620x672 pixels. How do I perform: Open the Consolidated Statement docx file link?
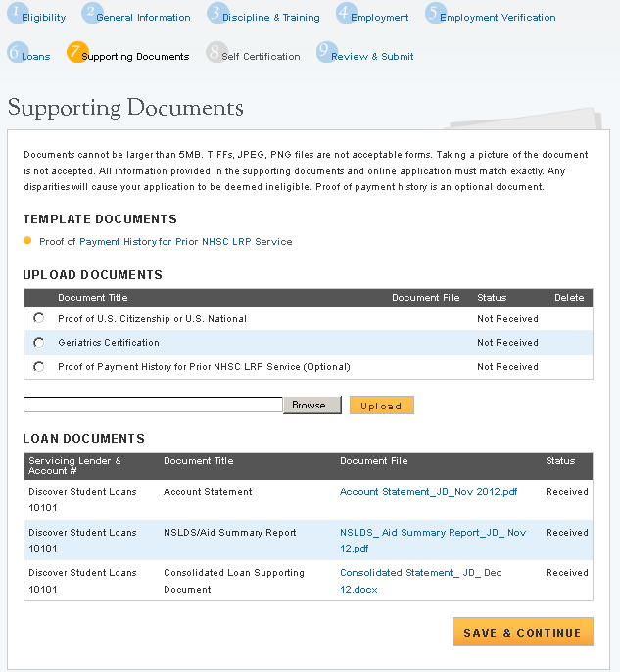(x=420, y=581)
